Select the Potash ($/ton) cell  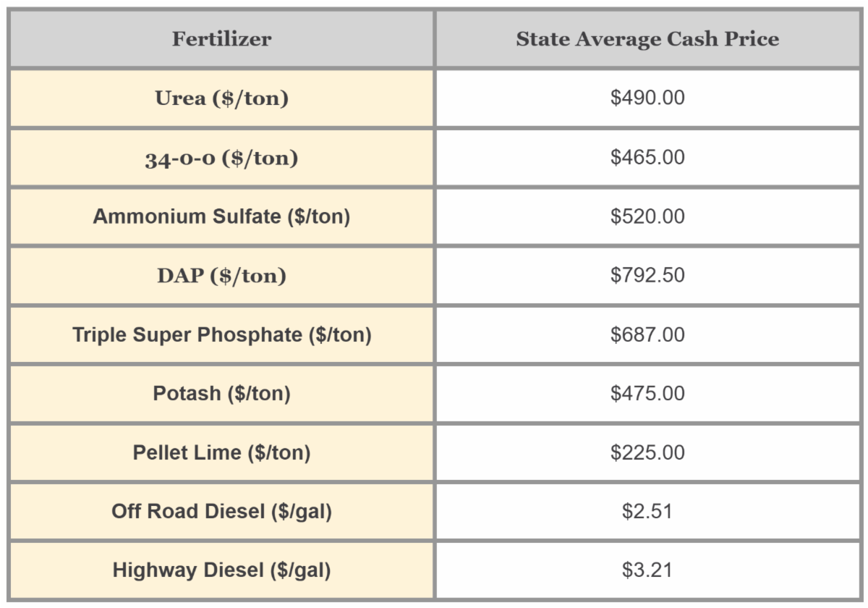[221, 394]
